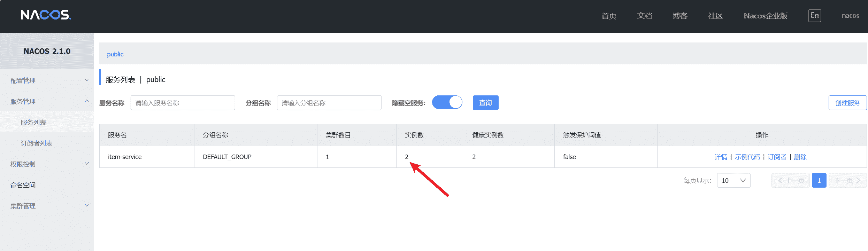Select the public namespace tab
This screenshot has width=868, height=251.
click(115, 54)
